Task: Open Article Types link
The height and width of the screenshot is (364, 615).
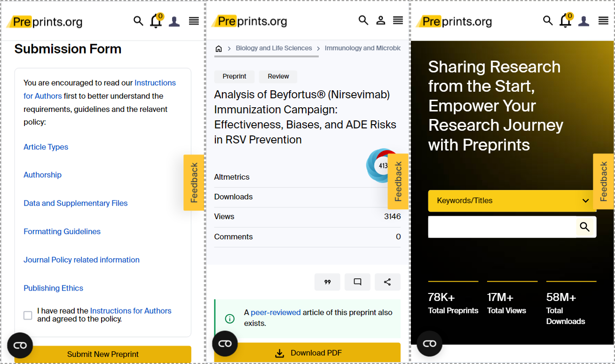Action: tap(46, 147)
